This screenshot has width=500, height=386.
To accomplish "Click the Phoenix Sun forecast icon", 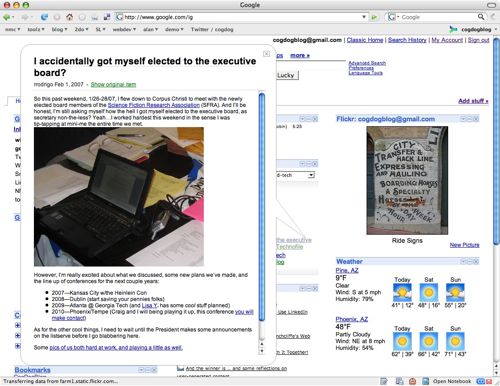I will [456, 341].
